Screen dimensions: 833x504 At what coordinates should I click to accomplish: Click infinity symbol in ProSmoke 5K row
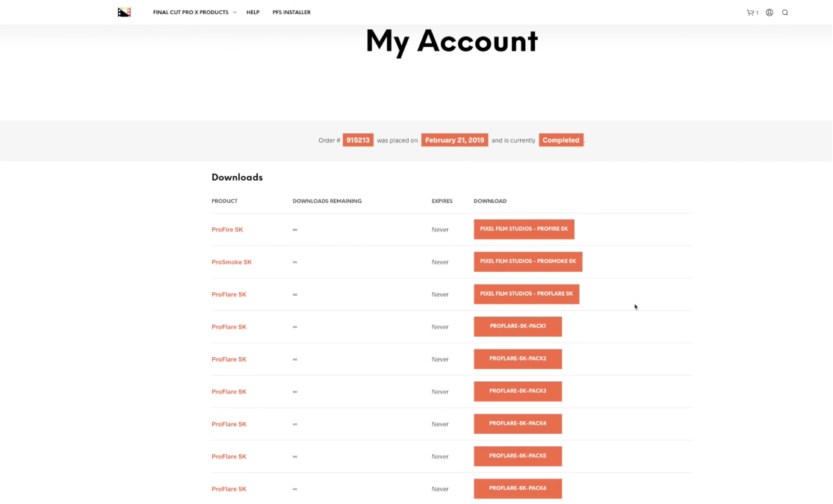(x=295, y=262)
